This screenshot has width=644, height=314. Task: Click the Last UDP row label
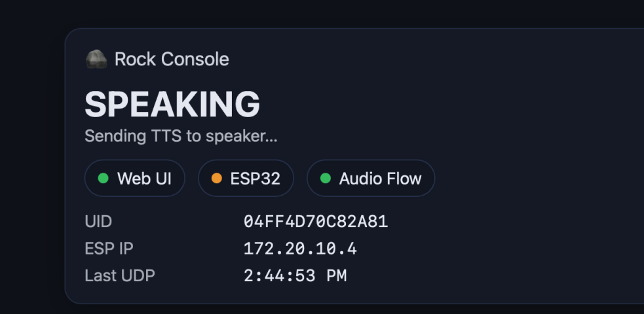(x=120, y=275)
